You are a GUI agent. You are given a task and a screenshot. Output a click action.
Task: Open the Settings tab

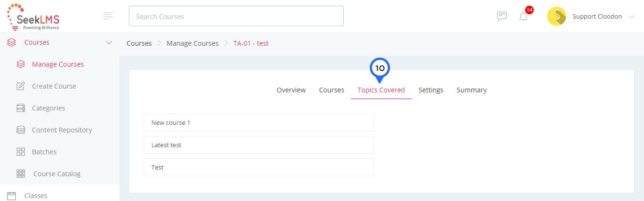(x=431, y=90)
